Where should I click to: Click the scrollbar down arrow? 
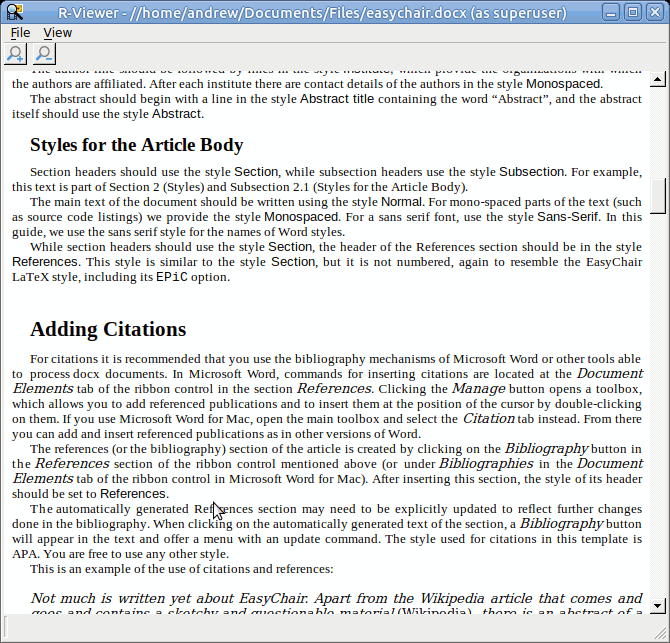658,605
